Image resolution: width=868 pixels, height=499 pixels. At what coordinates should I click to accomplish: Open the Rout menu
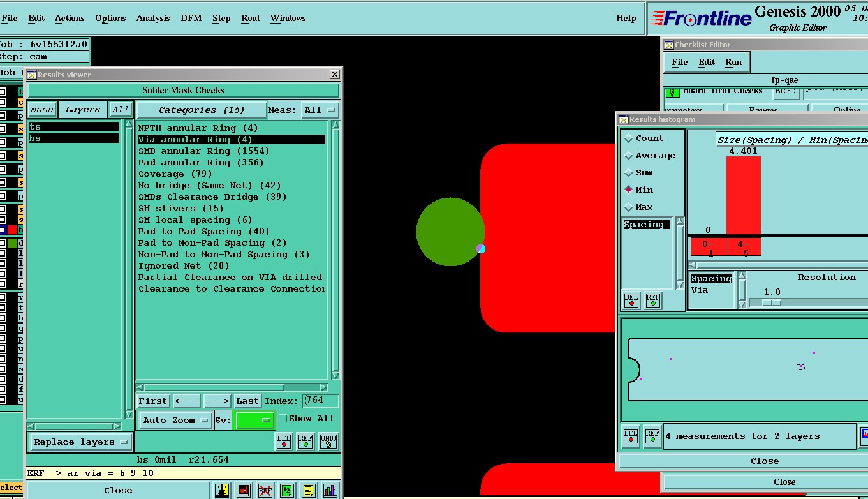coord(251,18)
